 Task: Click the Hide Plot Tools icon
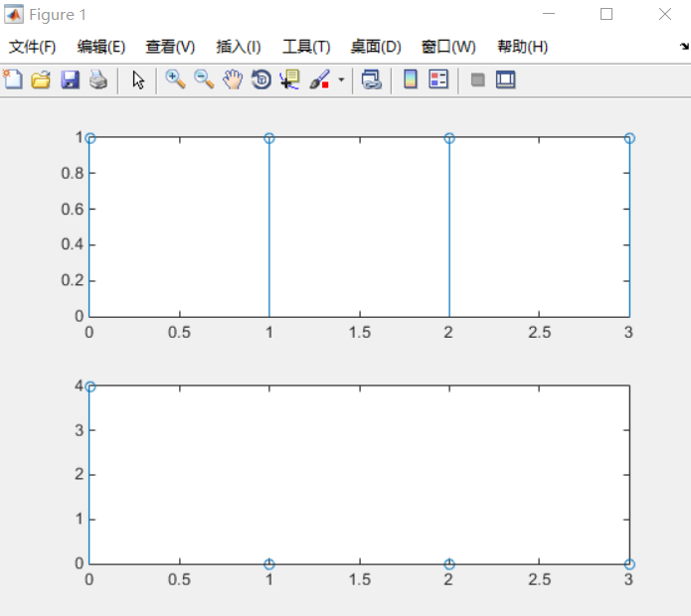[x=477, y=80]
